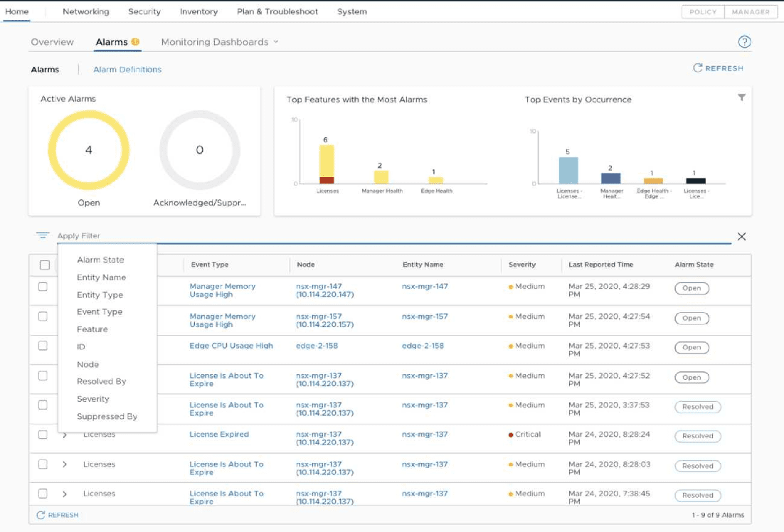The image size is (784, 532).
Task: Click the Critical severity cell
Action: point(524,435)
